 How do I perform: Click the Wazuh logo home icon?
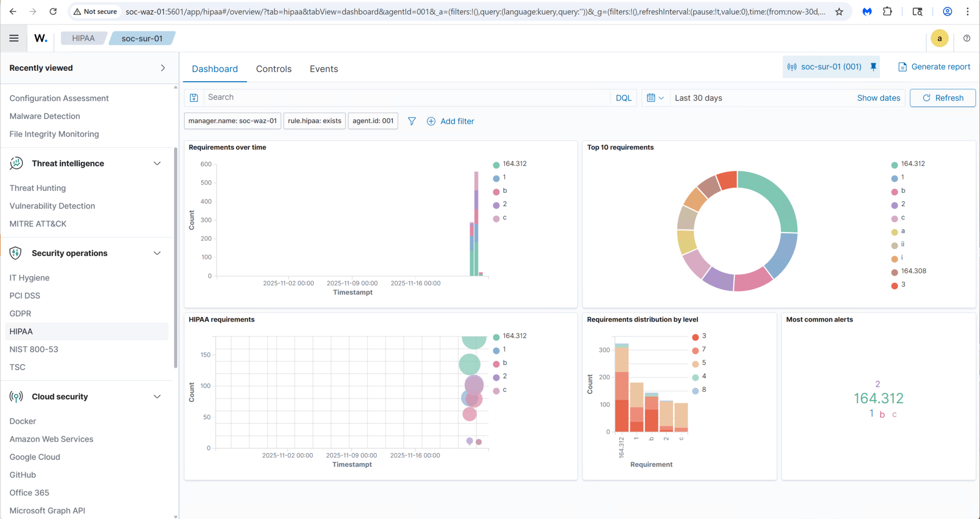[x=41, y=38]
